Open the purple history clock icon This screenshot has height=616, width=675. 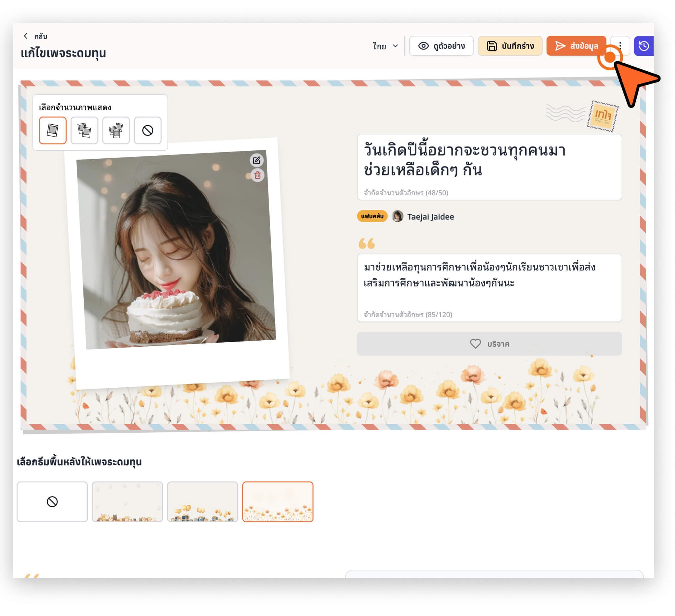point(644,46)
